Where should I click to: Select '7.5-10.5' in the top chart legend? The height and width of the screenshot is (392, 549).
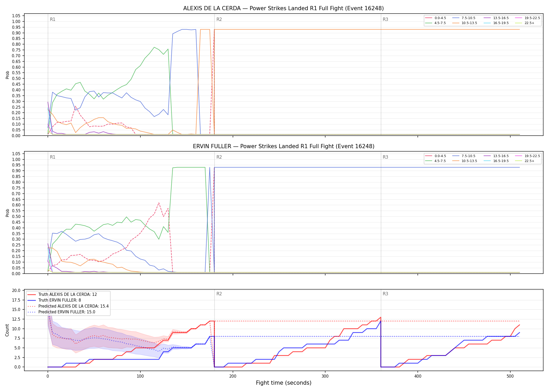pyautogui.click(x=464, y=18)
